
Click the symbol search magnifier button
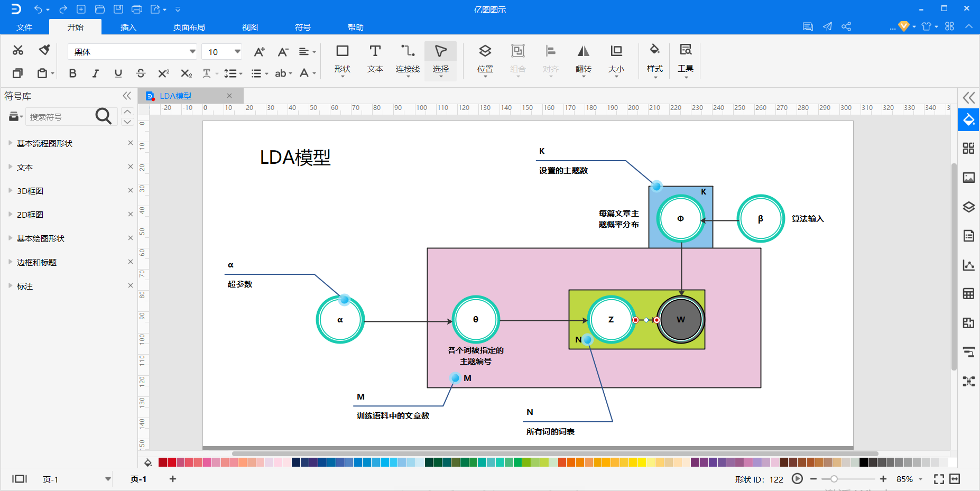pyautogui.click(x=104, y=116)
